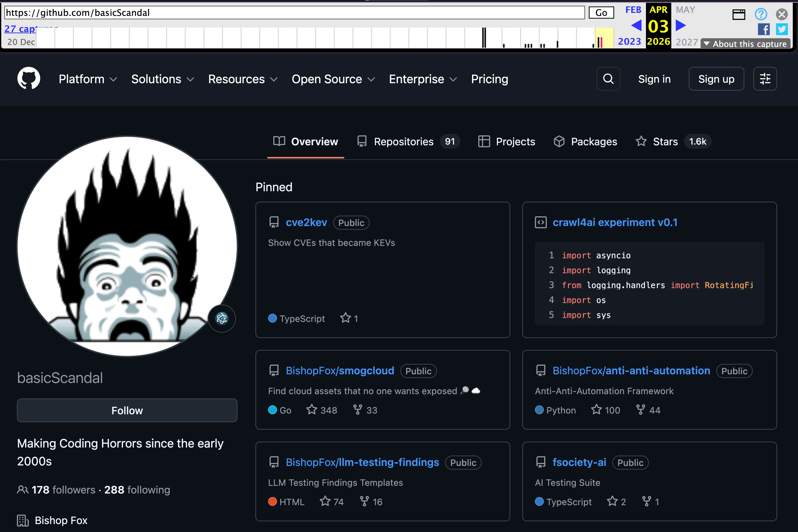798x532 pixels.
Task: Open the GitHub search magnifier icon
Action: (608, 79)
